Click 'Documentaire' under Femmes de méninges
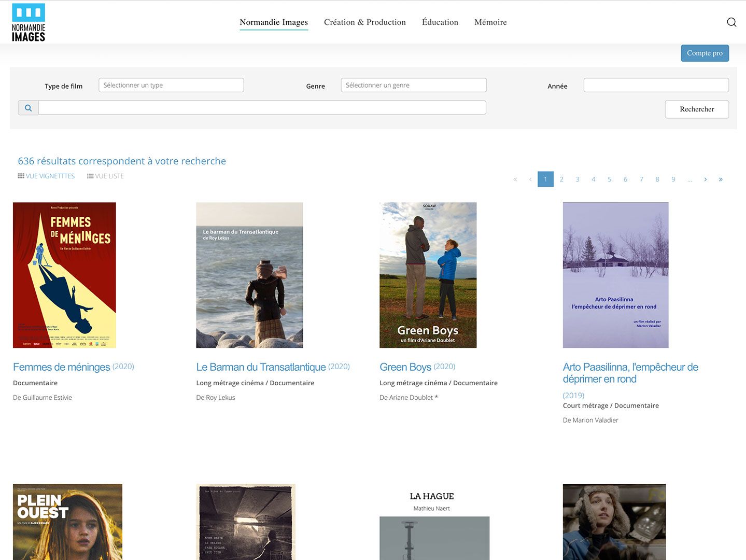The width and height of the screenshot is (746, 560). pyautogui.click(x=35, y=383)
